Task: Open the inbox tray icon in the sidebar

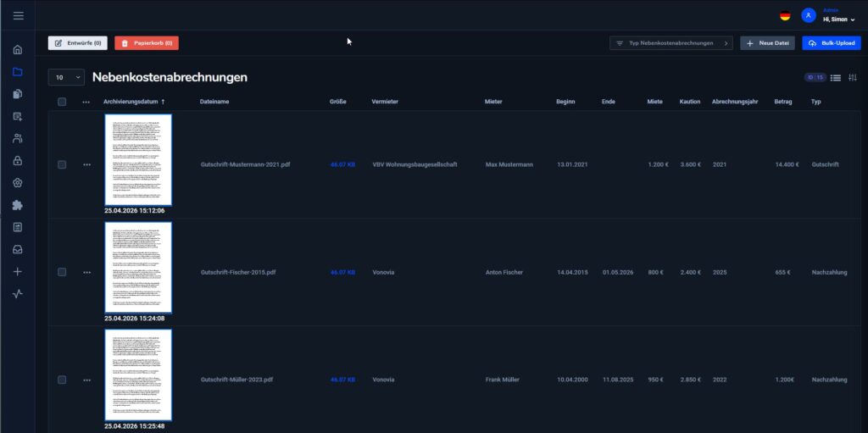Action: point(18,250)
